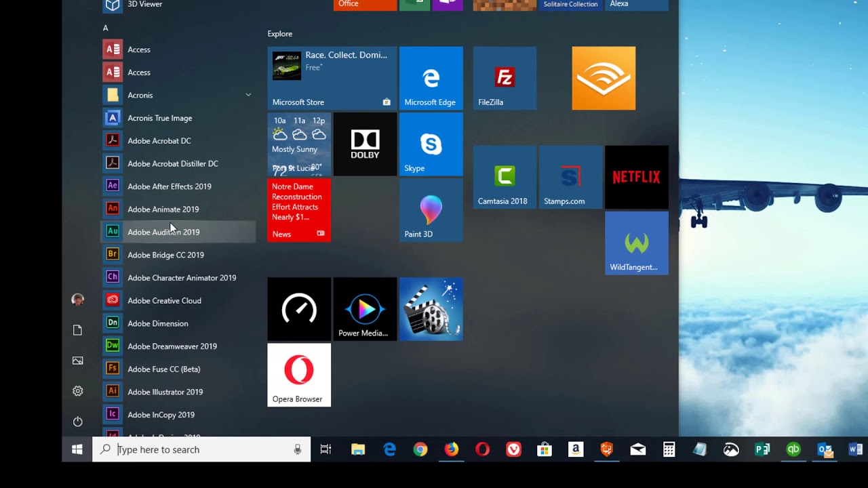Screen dimensions: 868x488
Task: Click the letter A section header
Action: click(105, 28)
